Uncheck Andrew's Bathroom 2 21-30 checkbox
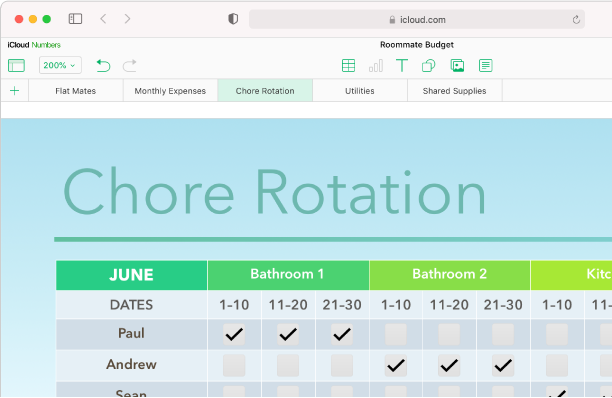The width and height of the screenshot is (612, 398). [503, 365]
